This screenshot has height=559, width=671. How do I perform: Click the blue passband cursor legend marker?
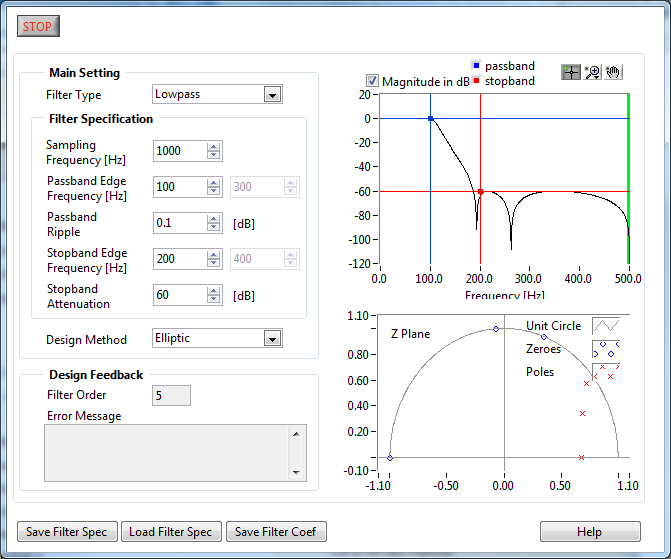[477, 65]
